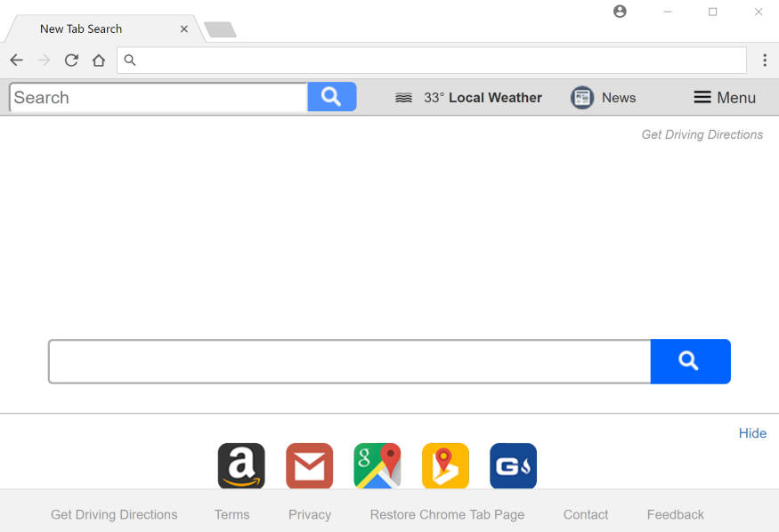Open the Amazon shortcut icon

241,465
